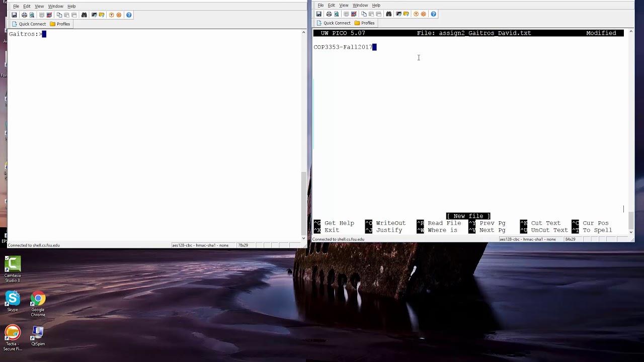
Task: Click 78x29 size in left status bar
Action: (x=243, y=245)
